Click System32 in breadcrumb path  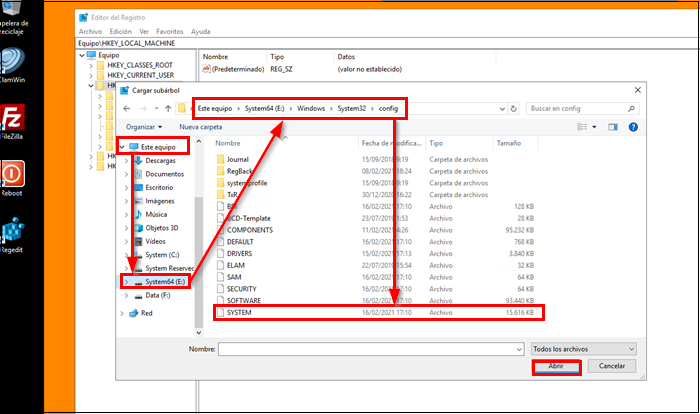351,109
